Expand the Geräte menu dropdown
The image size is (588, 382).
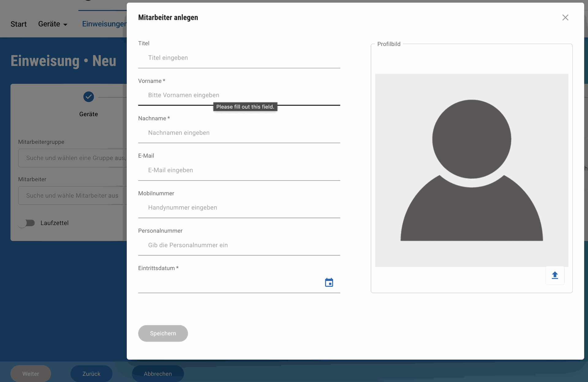[53, 24]
